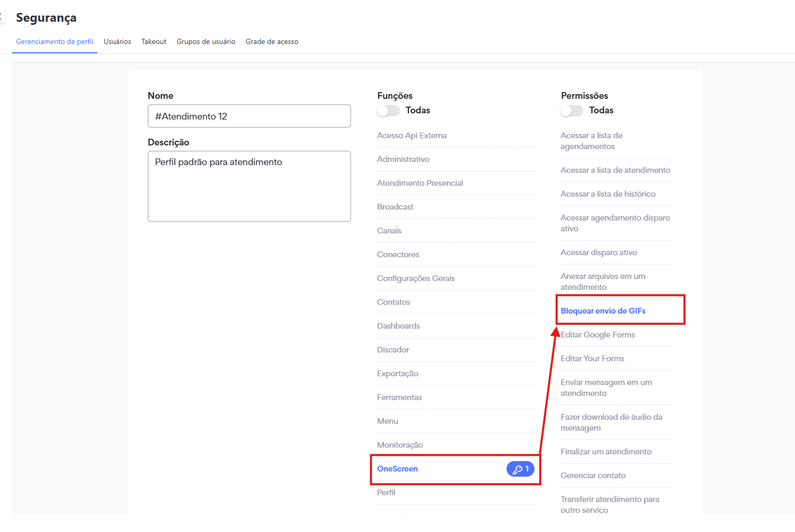The image size is (795, 532).
Task: Click the Gerenciar contato permission
Action: pos(593,476)
